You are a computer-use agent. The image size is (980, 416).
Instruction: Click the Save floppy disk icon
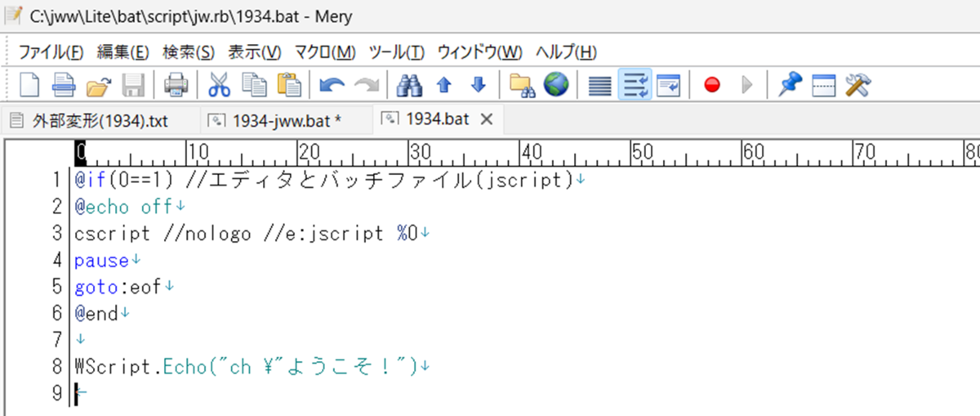133,85
